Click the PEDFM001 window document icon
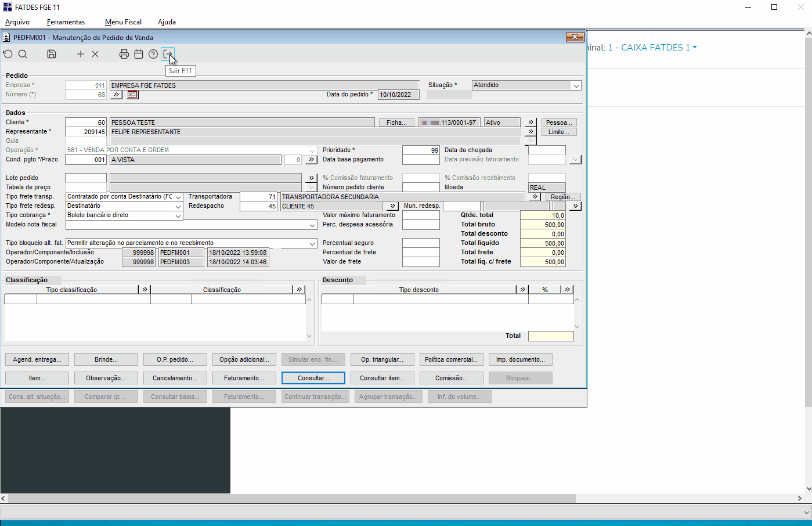 (6, 37)
